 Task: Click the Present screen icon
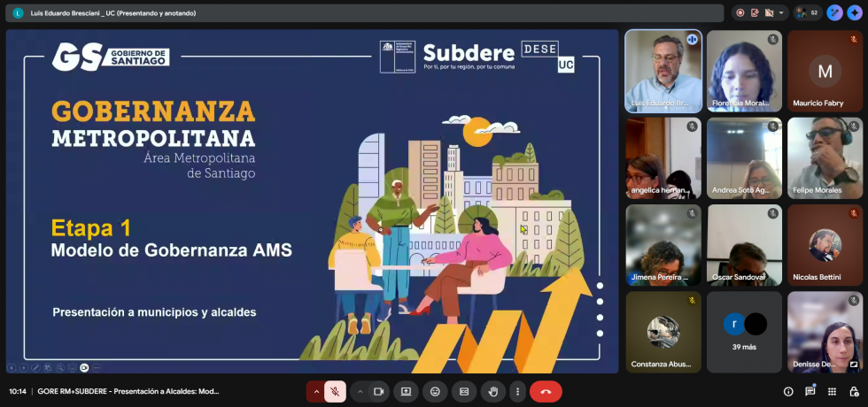[x=407, y=391]
